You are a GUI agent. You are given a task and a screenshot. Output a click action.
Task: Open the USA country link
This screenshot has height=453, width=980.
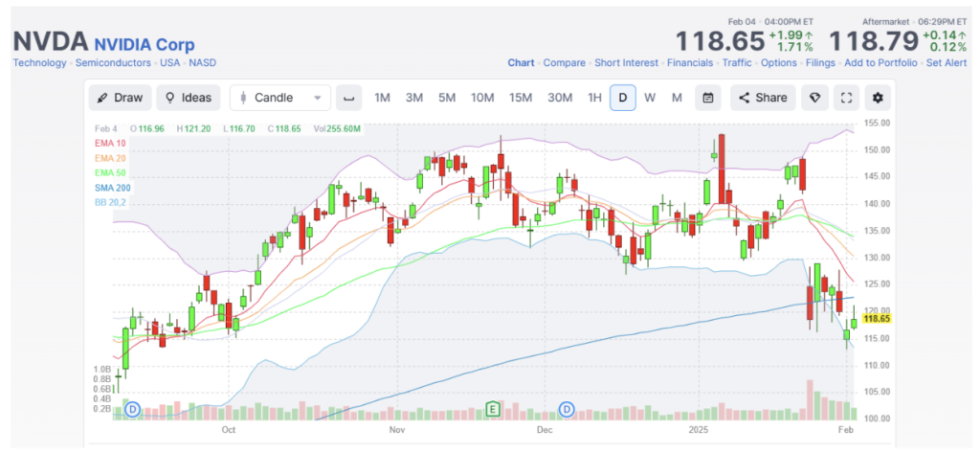(x=169, y=62)
